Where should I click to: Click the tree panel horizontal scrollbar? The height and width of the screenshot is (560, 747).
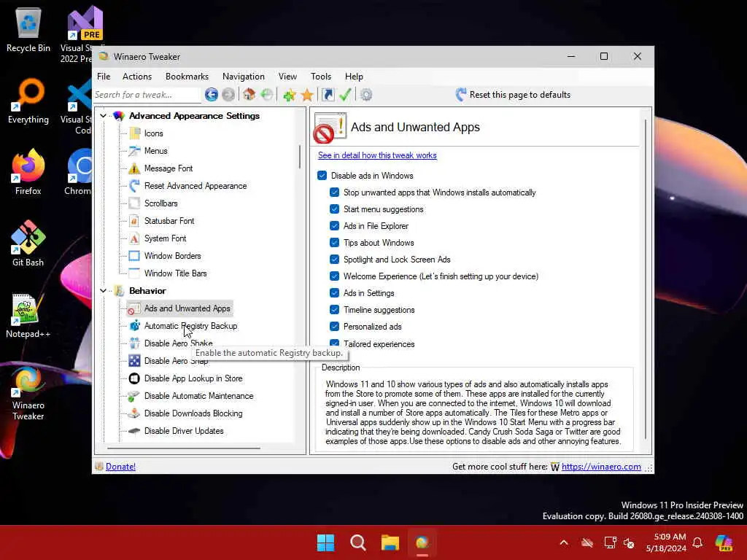pyautogui.click(x=184, y=448)
